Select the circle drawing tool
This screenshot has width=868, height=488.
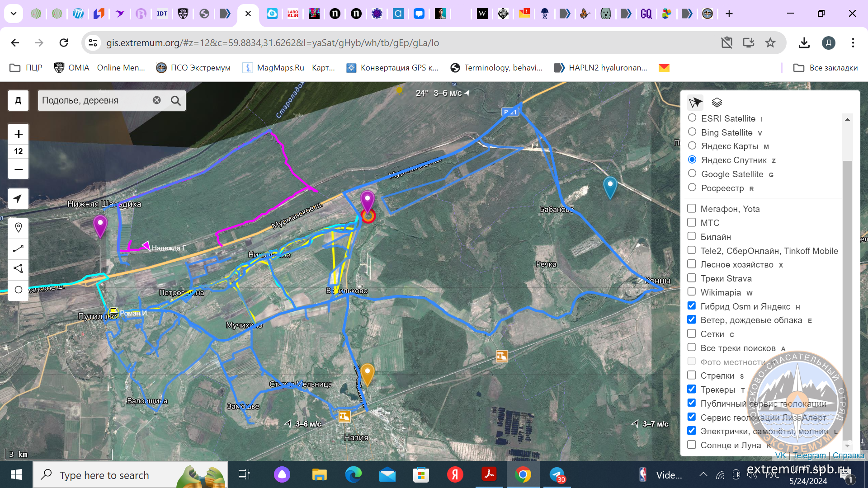pyautogui.click(x=19, y=290)
